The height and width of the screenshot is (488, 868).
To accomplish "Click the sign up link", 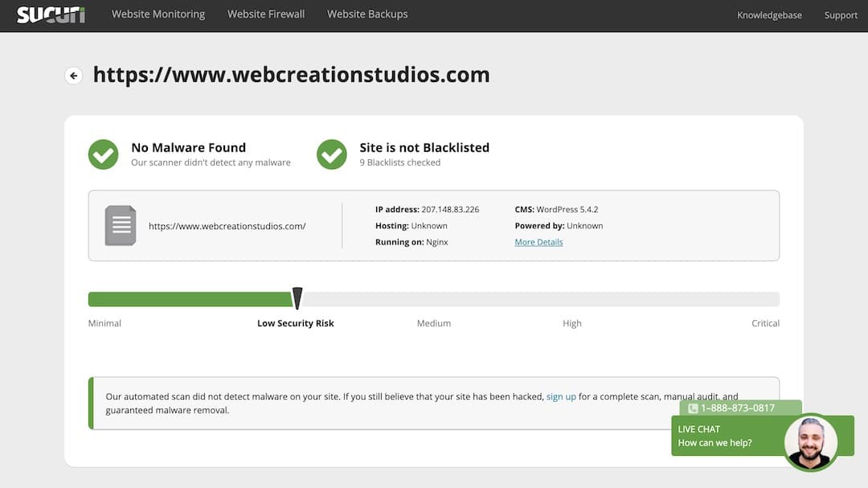I will 561,396.
